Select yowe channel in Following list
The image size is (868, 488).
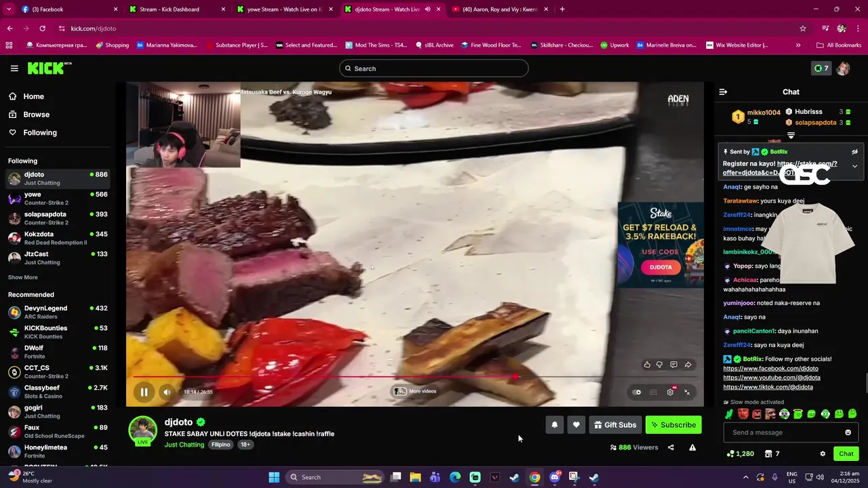(x=57, y=198)
